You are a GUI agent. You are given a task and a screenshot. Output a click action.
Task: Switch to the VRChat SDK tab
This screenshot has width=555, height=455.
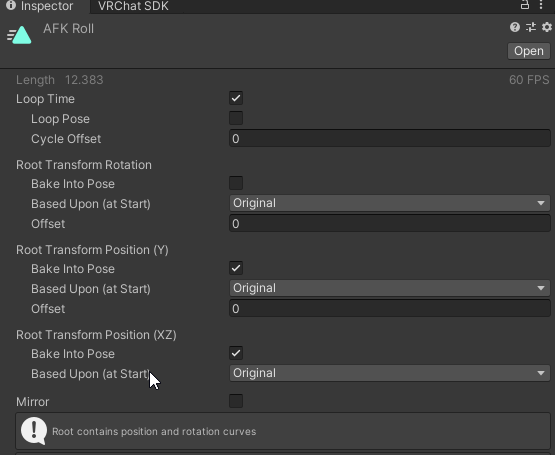[x=133, y=6]
